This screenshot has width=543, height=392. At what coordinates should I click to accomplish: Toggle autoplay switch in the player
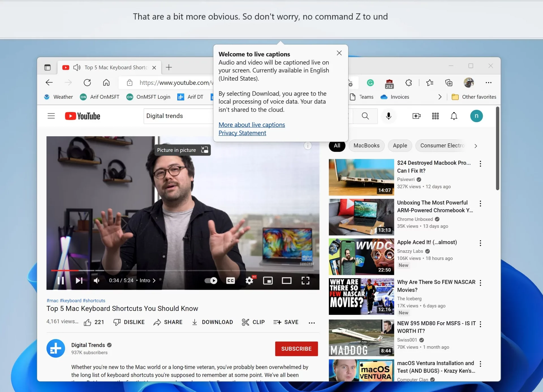(210, 281)
